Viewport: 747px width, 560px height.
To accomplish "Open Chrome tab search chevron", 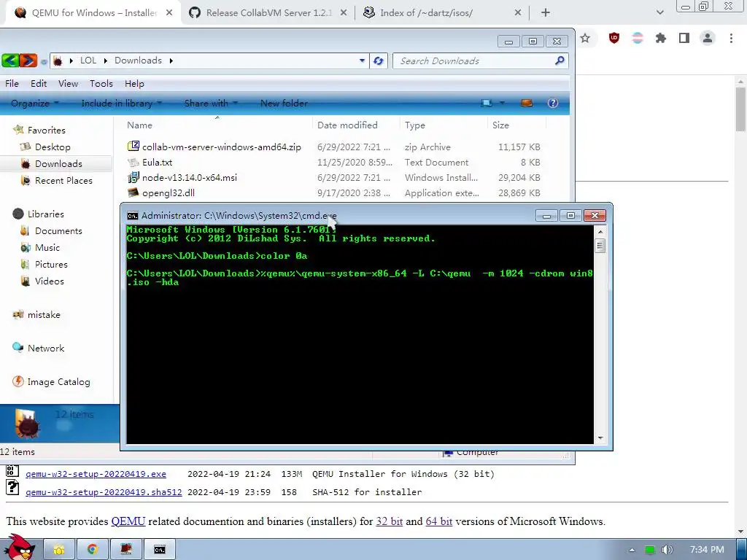I will pos(659,12).
